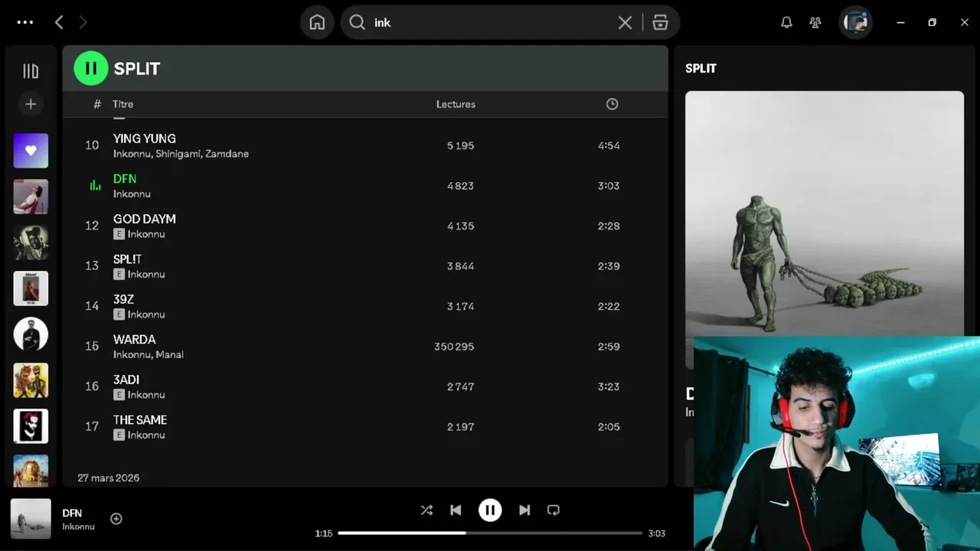980x551 pixels.
Task: Sort by the Lectures column header
Action: point(456,104)
